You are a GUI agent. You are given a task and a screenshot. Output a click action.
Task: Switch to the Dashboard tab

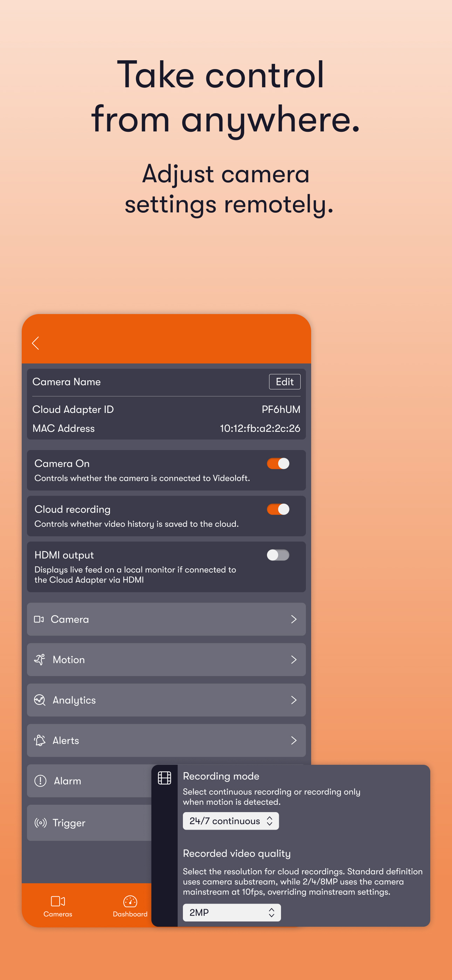tap(130, 906)
